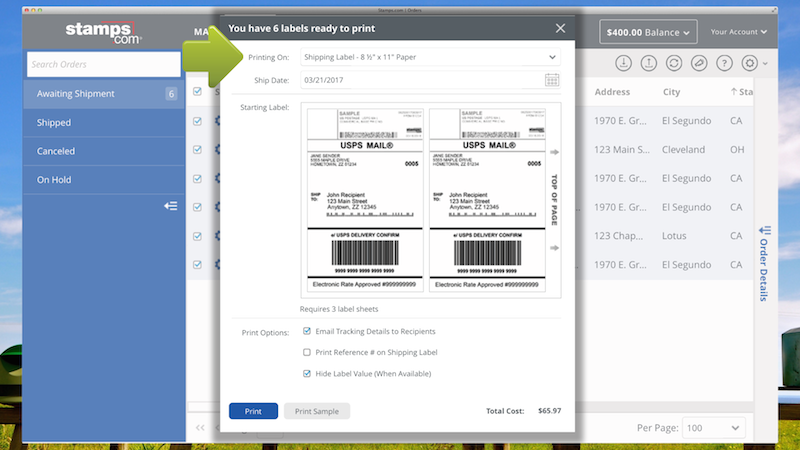Click the refresh orders icon
Viewport: 800px width, 450px height.
674,63
